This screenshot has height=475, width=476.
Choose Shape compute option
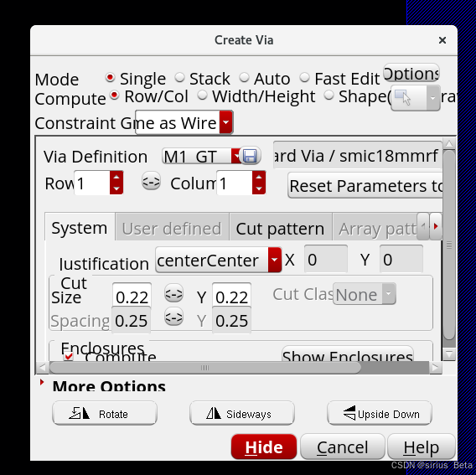(x=329, y=96)
